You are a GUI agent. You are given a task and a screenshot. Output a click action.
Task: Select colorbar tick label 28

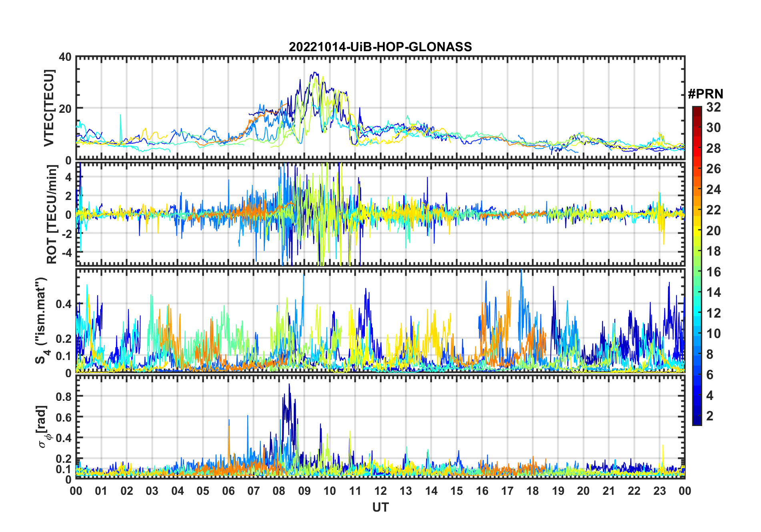tap(713, 148)
